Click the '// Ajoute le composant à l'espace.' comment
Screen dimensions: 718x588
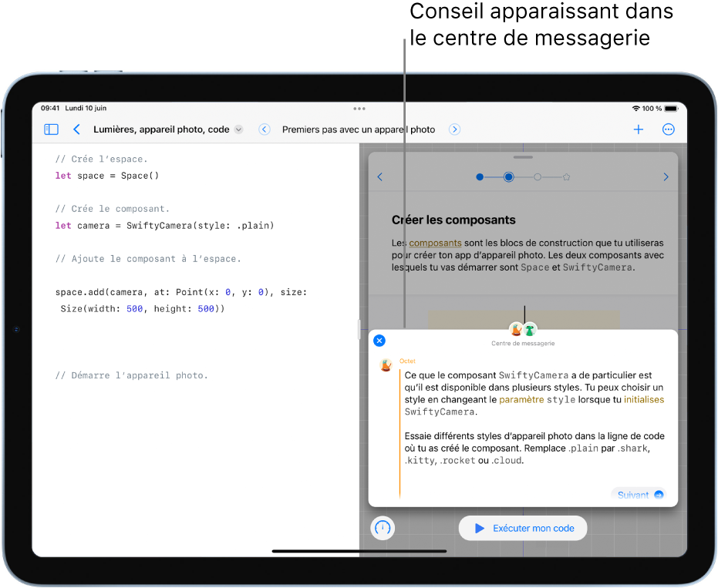(x=148, y=259)
